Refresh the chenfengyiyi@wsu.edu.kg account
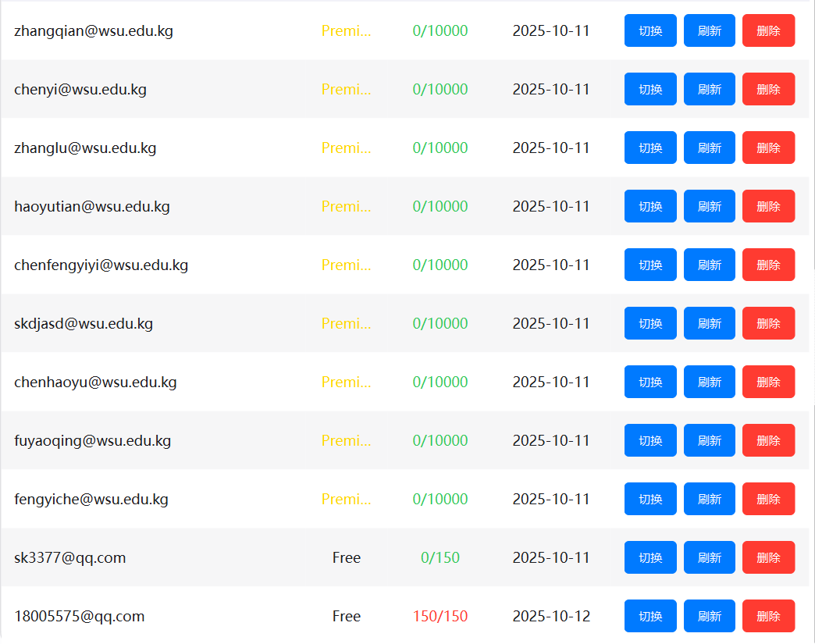 click(709, 265)
